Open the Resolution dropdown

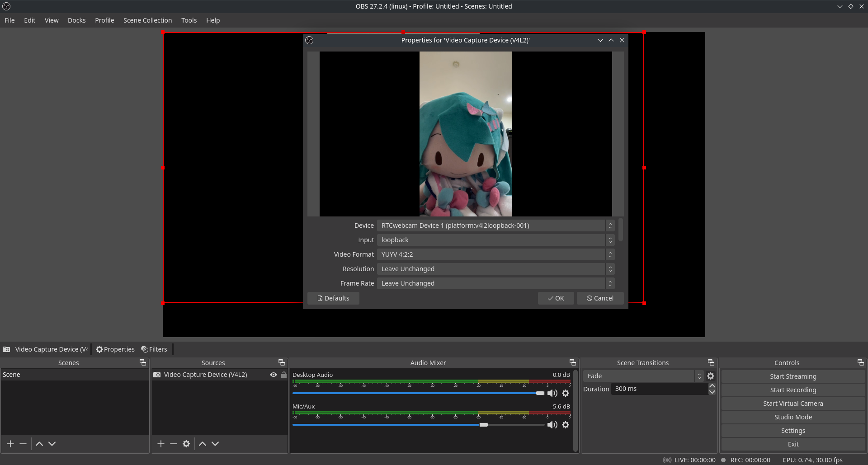pos(496,269)
